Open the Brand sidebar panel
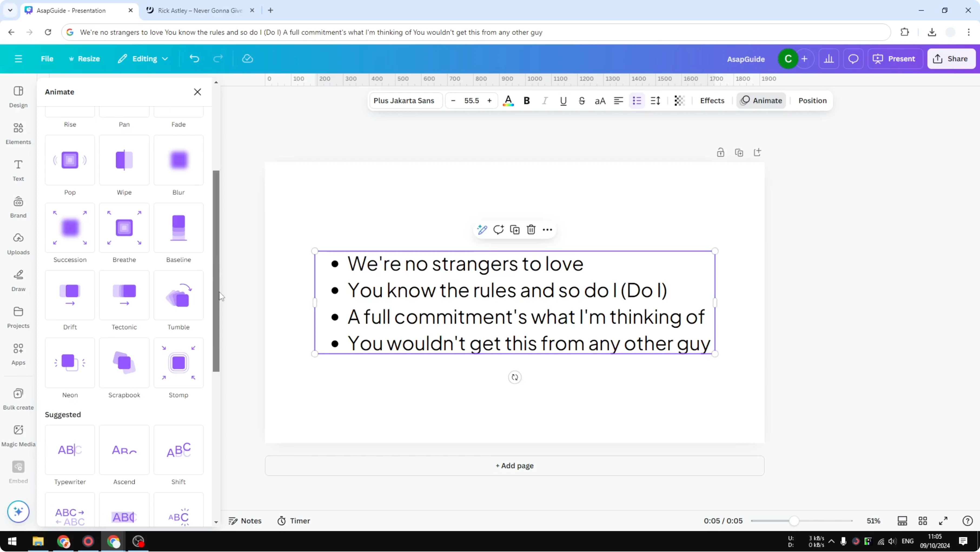The height and width of the screenshot is (552, 980). point(18,207)
